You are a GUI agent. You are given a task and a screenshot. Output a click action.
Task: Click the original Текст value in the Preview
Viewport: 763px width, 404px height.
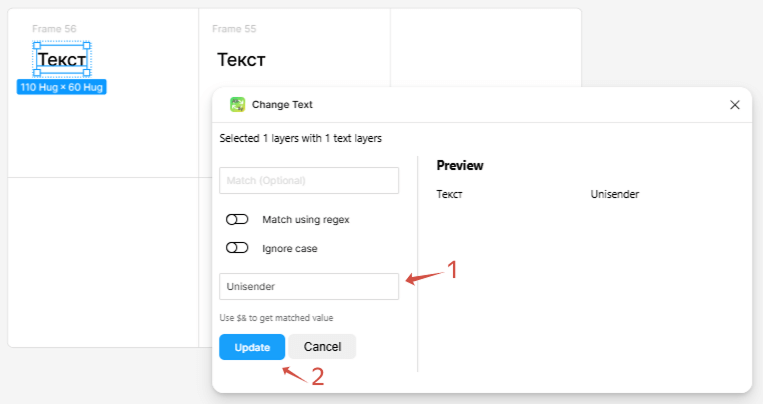coord(450,194)
